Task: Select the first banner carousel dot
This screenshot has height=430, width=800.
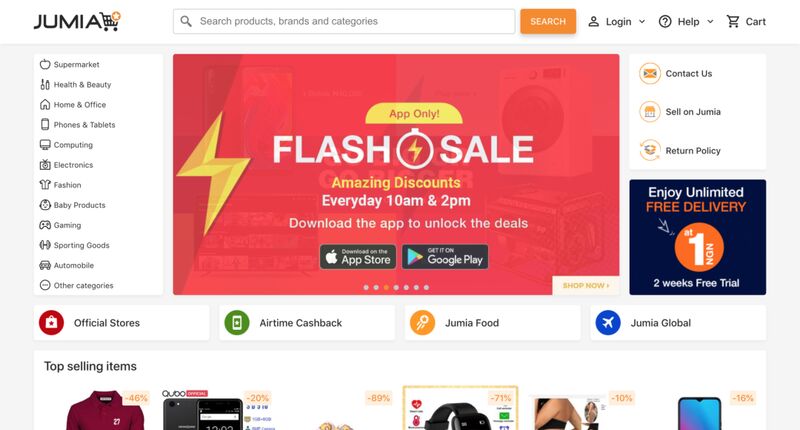Action: [x=366, y=288]
